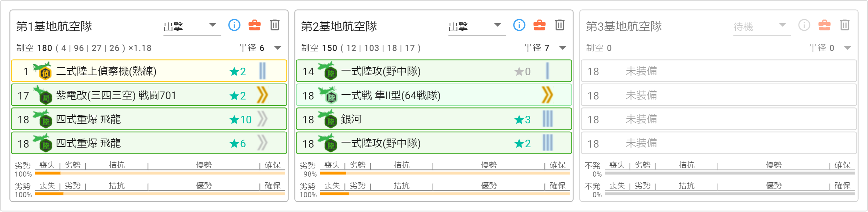This screenshot has height=212, width=868.
Task: Expand the 半径 7 radius details arrow
Action: click(x=563, y=48)
